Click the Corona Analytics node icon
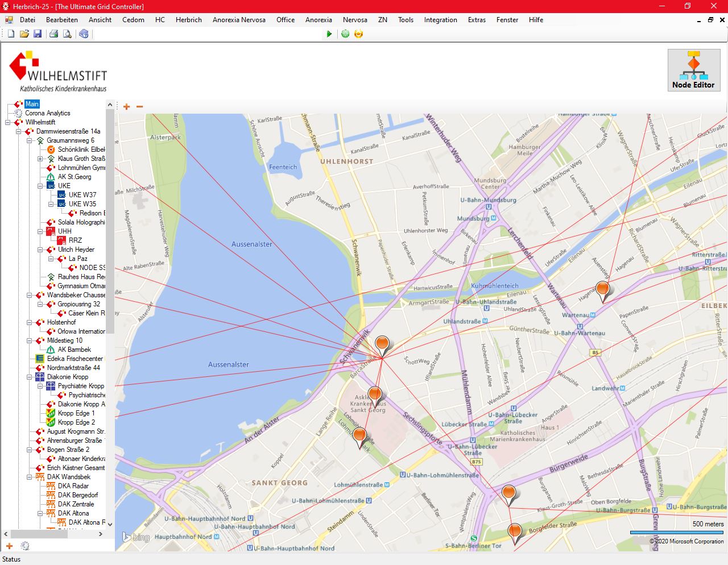 tap(19, 113)
